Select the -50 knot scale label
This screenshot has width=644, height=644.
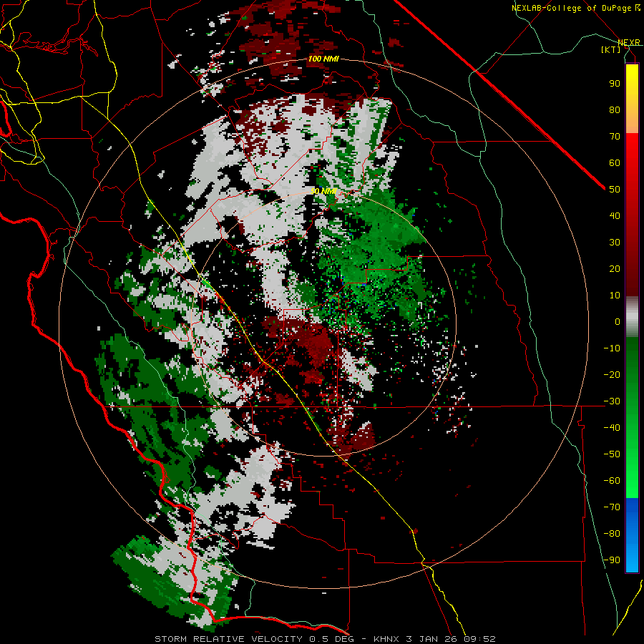pyautogui.click(x=612, y=454)
